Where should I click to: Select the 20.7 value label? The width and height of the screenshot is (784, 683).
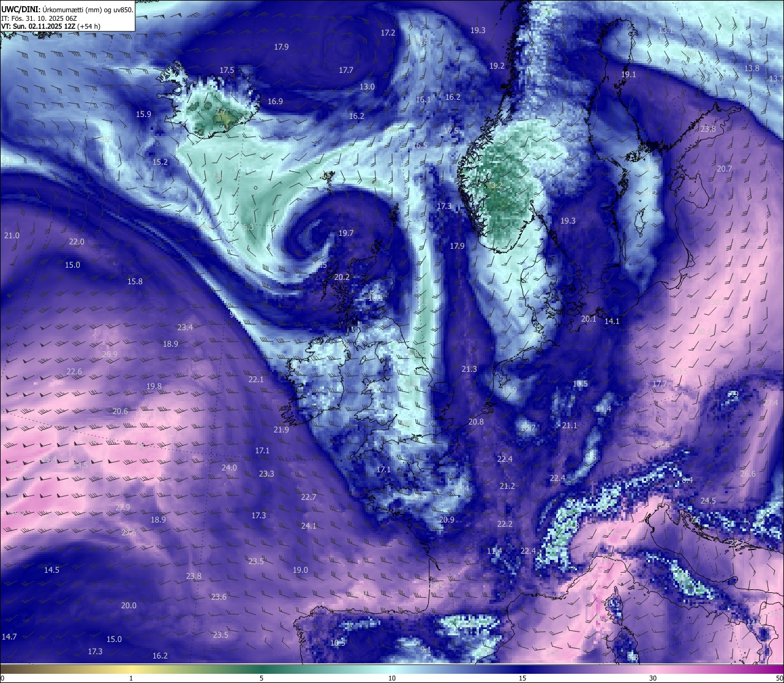click(x=725, y=168)
